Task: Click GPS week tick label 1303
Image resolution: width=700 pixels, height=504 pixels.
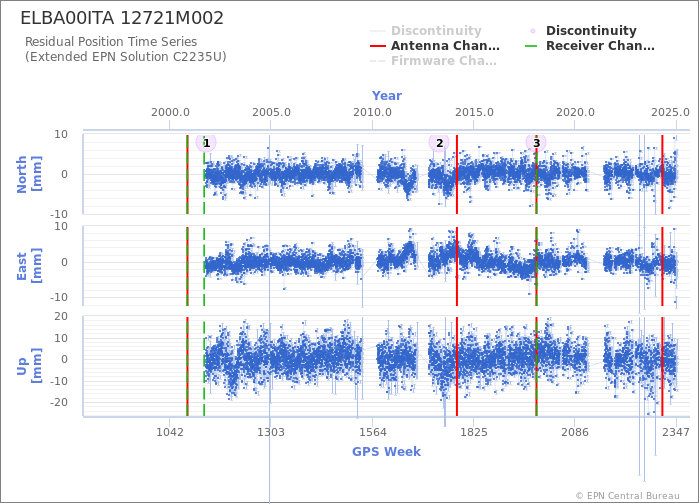Action: coord(271,432)
